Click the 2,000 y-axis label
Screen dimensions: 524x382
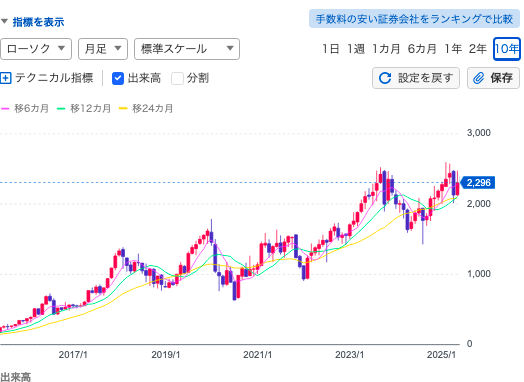pyautogui.click(x=479, y=204)
